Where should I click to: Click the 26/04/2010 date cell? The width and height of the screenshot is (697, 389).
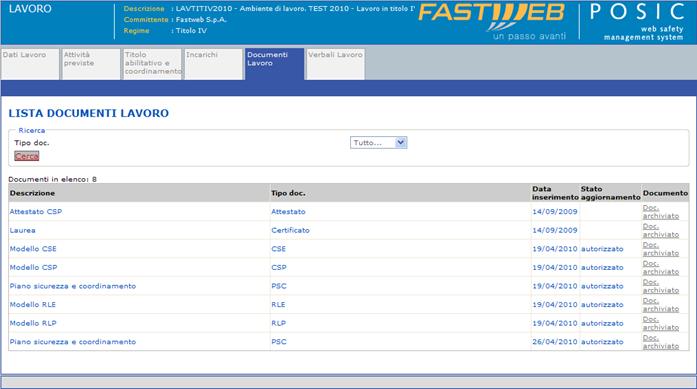[x=555, y=342]
